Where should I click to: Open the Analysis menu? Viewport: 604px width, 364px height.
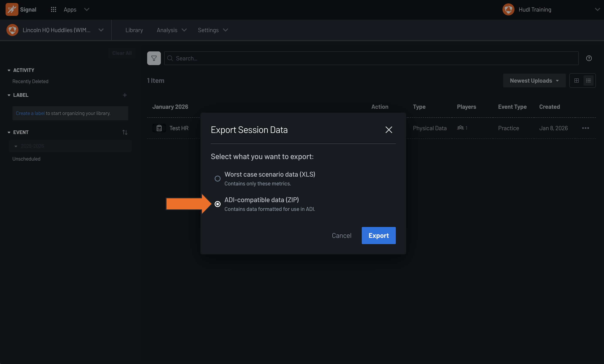coord(172,30)
